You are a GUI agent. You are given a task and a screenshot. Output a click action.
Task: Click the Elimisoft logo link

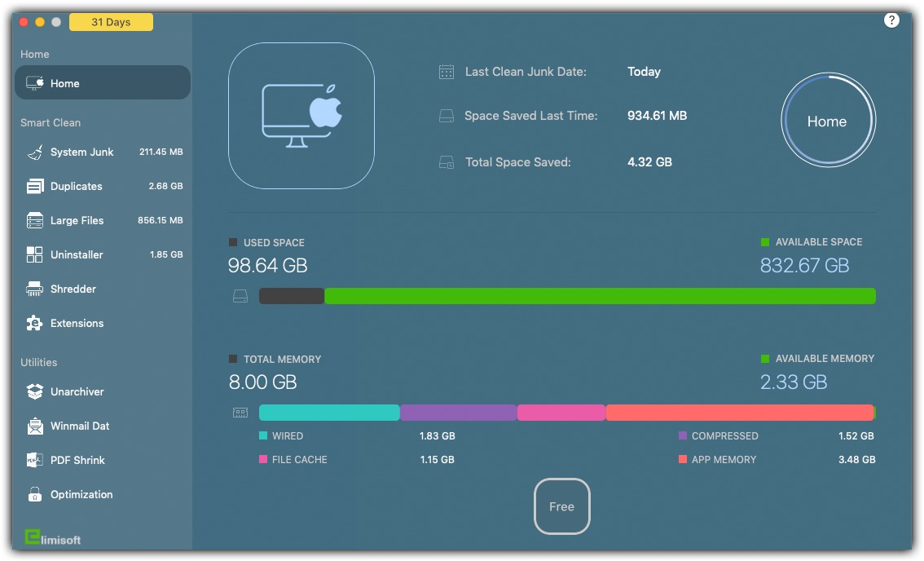53,538
